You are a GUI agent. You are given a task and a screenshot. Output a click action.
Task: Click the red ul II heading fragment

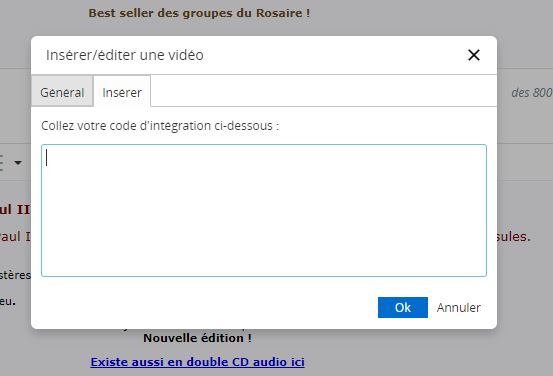15,209
